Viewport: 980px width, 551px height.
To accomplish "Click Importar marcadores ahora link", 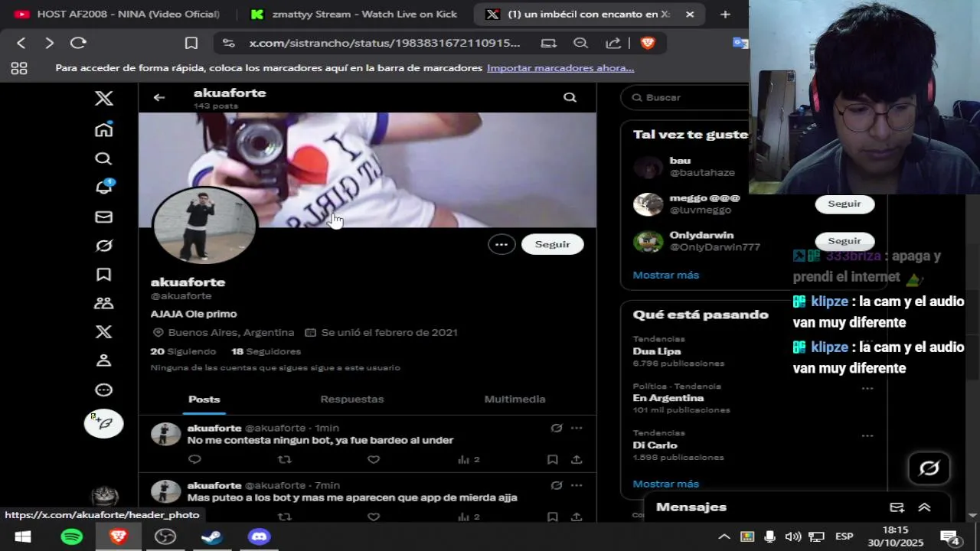I will (560, 68).
